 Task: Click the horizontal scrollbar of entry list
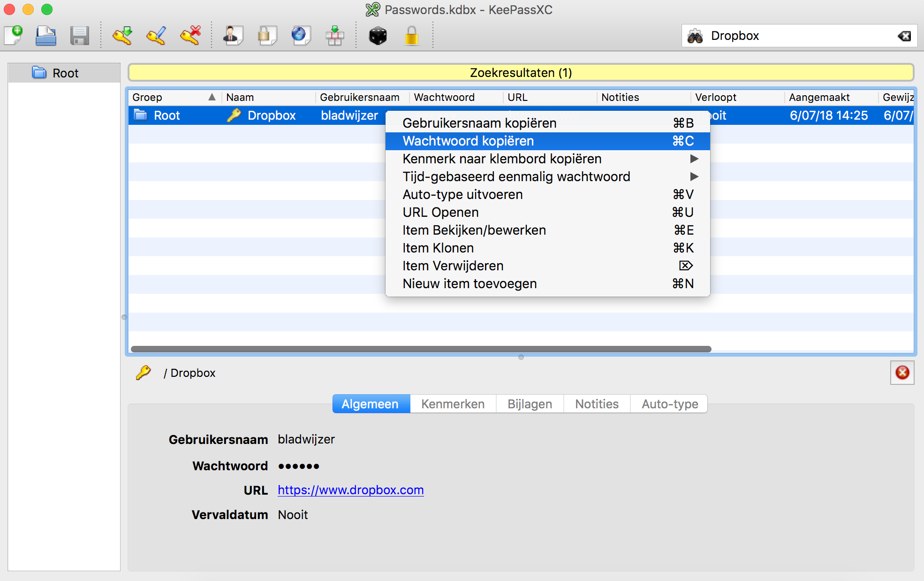[x=421, y=349]
